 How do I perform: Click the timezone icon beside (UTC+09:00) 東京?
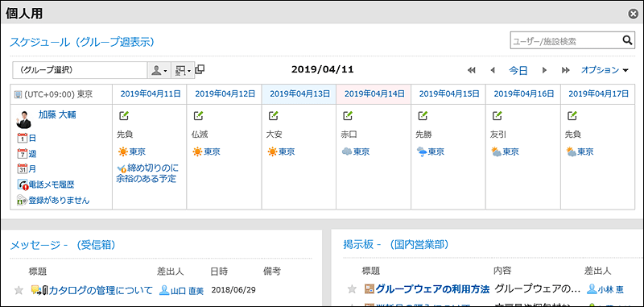(18, 94)
